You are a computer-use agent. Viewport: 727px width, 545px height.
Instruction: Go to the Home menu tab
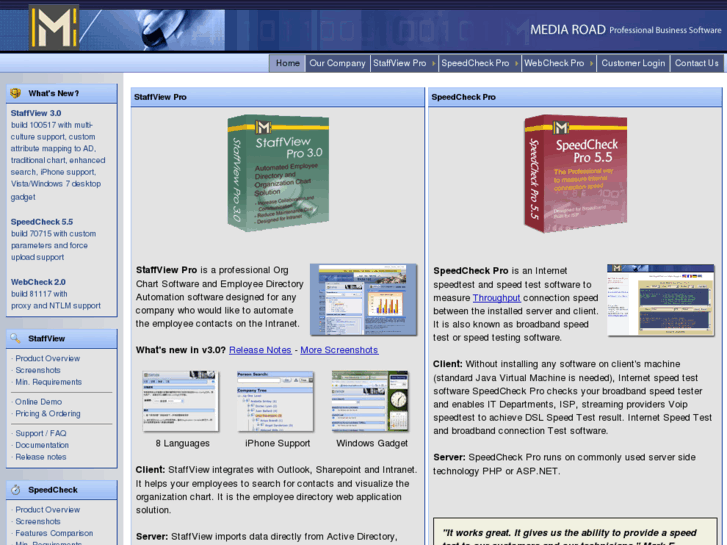click(x=287, y=63)
